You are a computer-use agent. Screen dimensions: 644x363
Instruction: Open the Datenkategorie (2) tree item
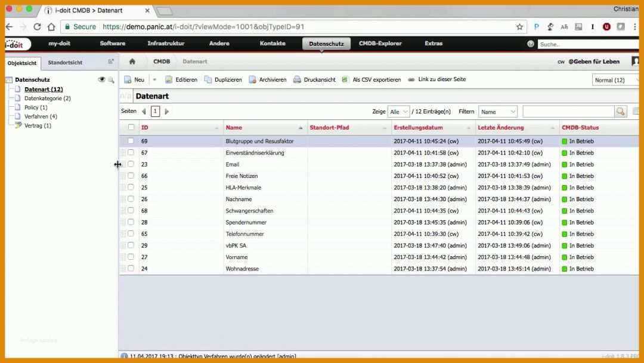[47, 99]
